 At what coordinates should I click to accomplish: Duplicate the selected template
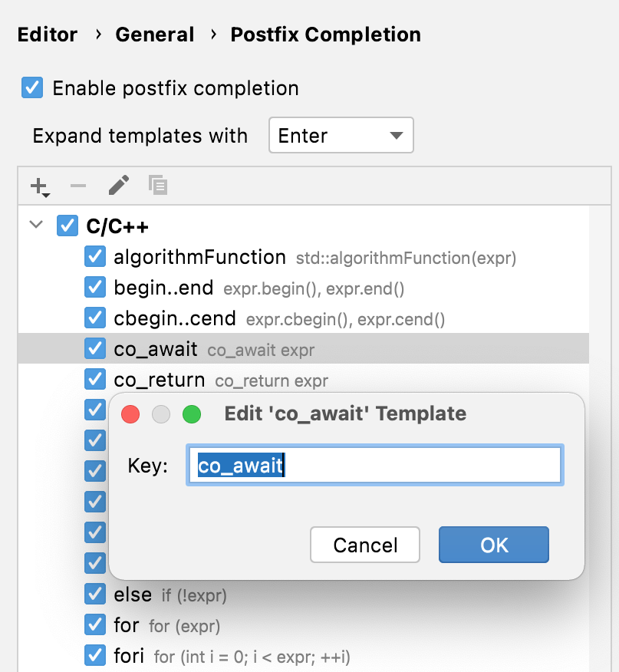[159, 185]
